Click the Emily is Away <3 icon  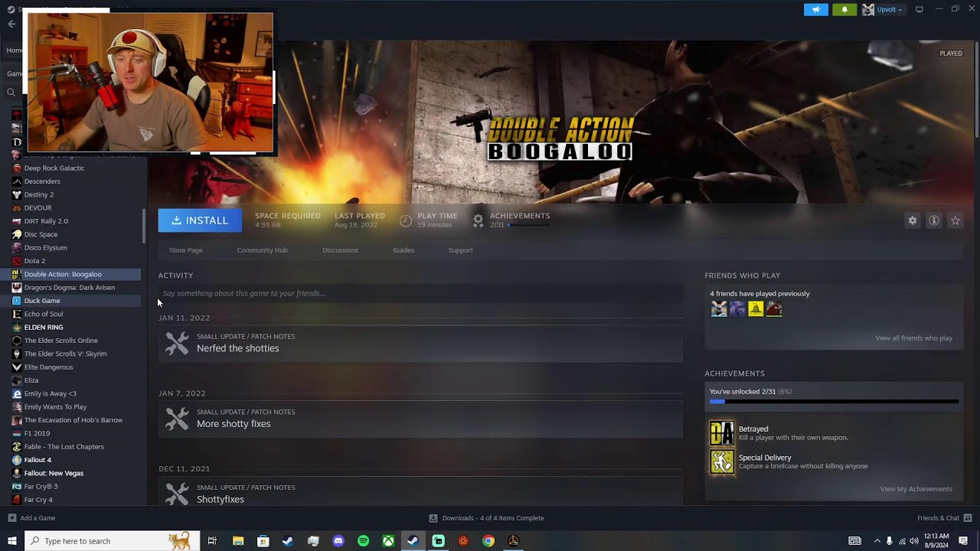(17, 393)
